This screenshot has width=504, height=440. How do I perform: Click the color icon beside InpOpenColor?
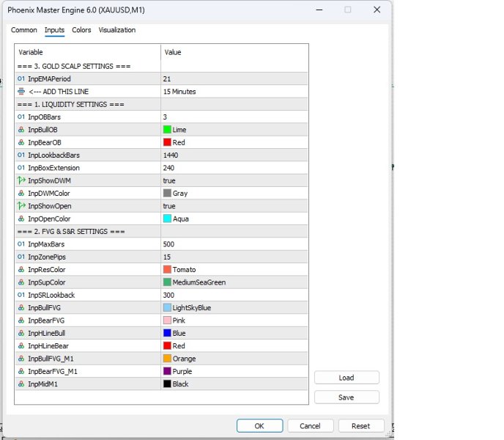(21, 219)
